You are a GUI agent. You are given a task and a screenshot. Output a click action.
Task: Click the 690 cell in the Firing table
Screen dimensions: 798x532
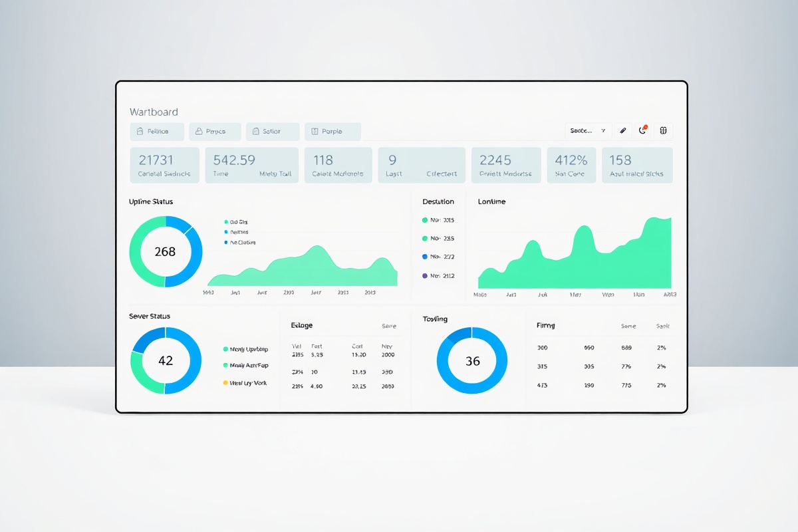coord(589,348)
